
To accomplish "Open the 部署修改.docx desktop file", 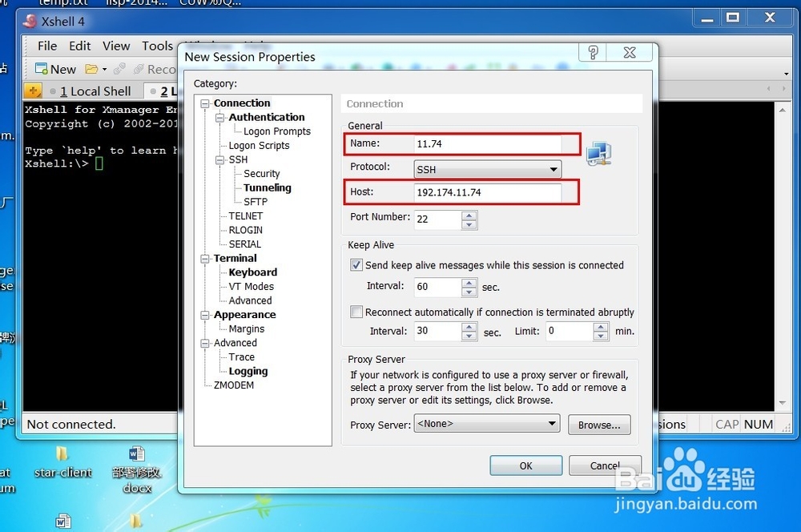I will coord(137,470).
